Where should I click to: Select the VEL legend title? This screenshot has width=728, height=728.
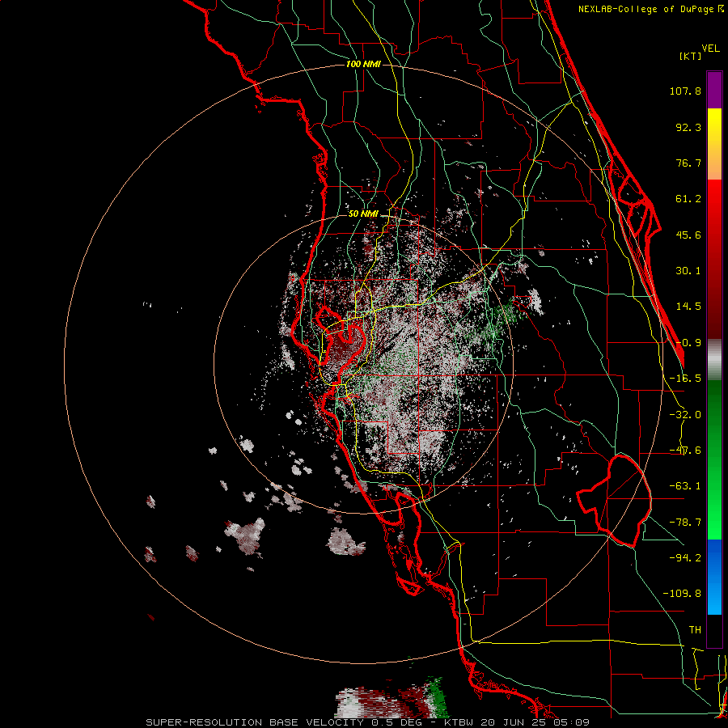(711, 48)
